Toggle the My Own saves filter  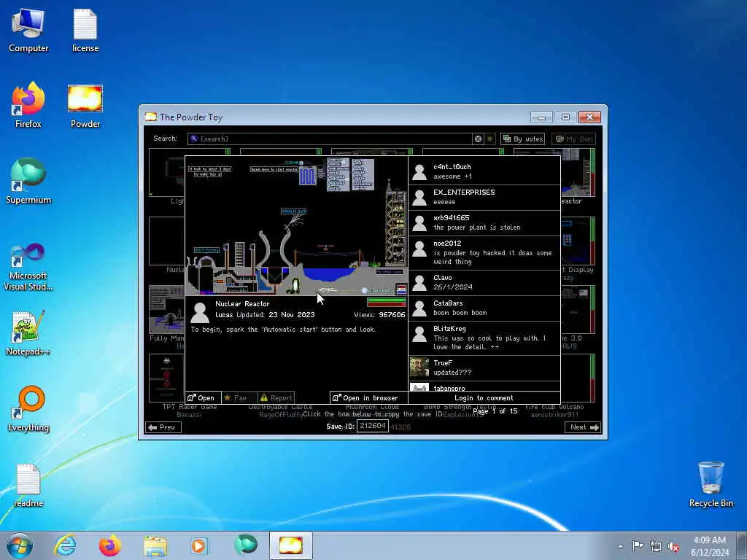pyautogui.click(x=573, y=139)
